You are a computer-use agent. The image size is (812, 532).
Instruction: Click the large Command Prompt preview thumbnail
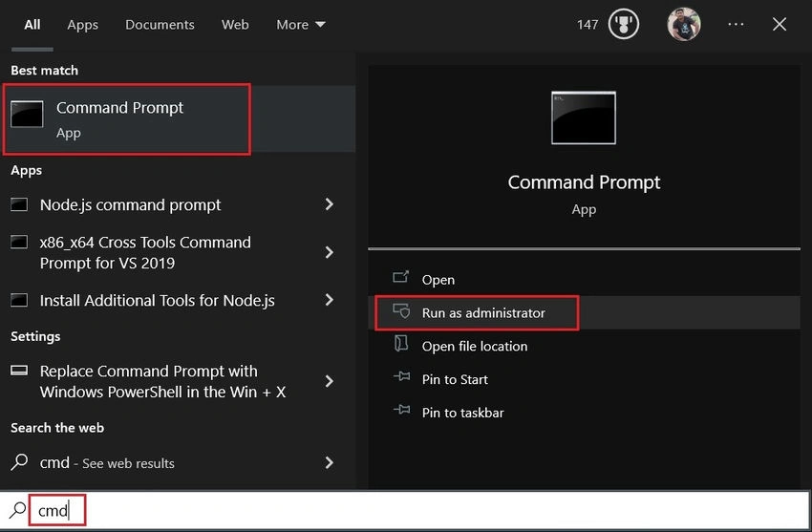584,118
